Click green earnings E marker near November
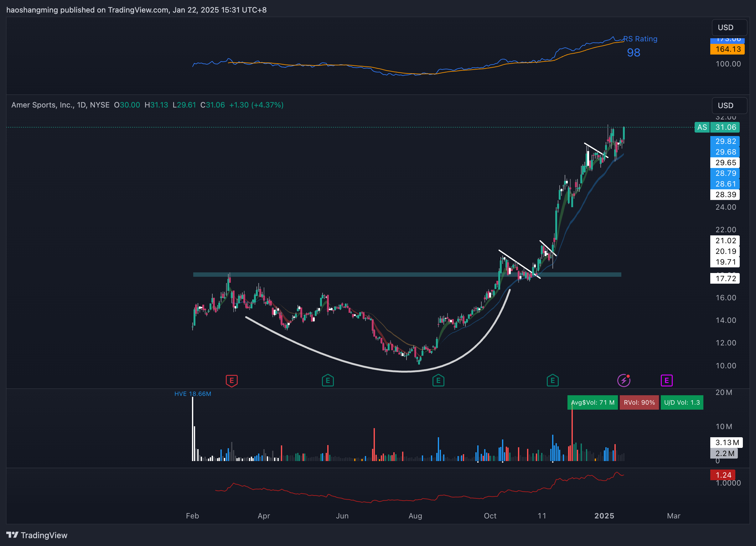Screen dimensions: 756x546 552,381
